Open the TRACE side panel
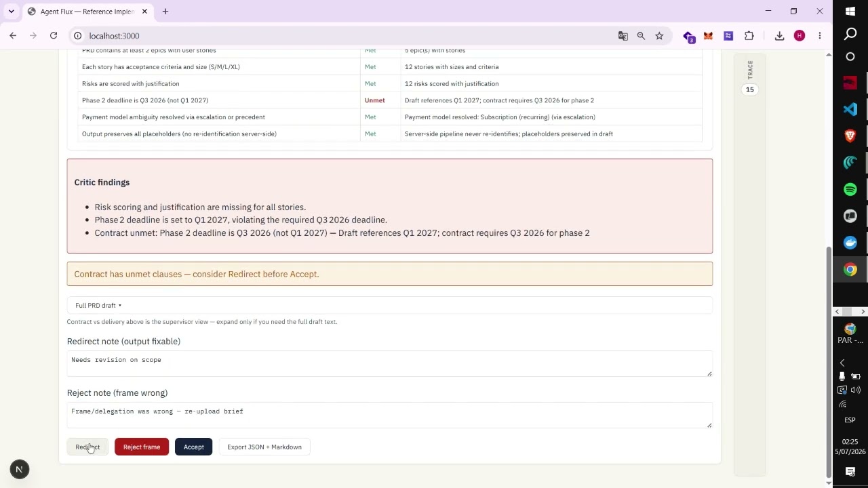Screen dimensions: 868x488 pos(750,77)
